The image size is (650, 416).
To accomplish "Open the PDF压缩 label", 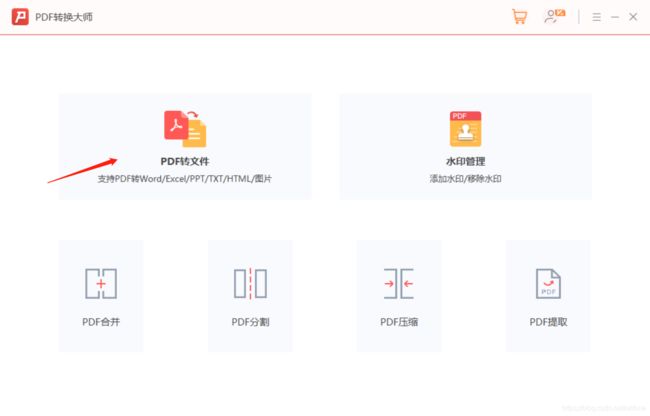I will tap(399, 322).
